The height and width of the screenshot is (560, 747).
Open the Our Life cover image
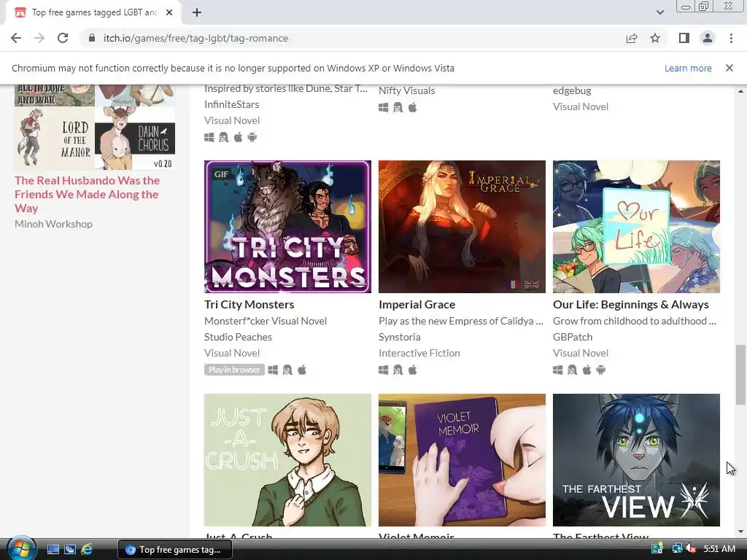coord(636,227)
